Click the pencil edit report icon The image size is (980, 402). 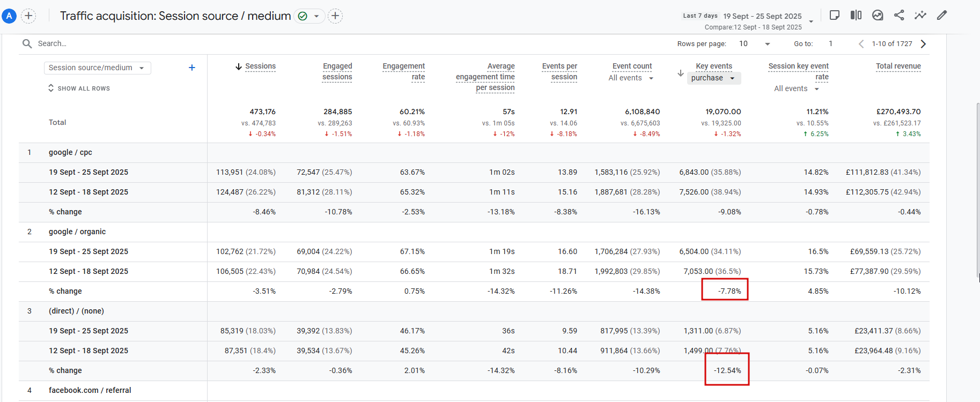pyautogui.click(x=942, y=15)
